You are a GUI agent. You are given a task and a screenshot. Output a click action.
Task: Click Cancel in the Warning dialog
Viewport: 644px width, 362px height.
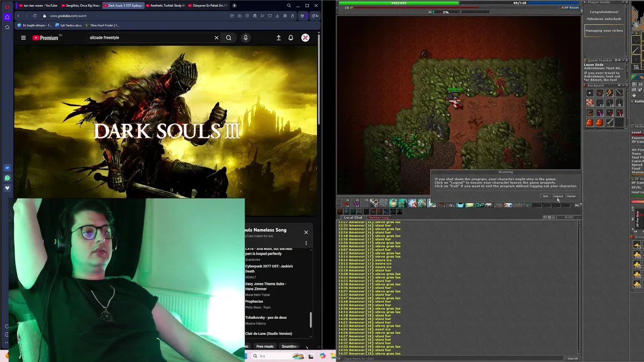pyautogui.click(x=571, y=196)
